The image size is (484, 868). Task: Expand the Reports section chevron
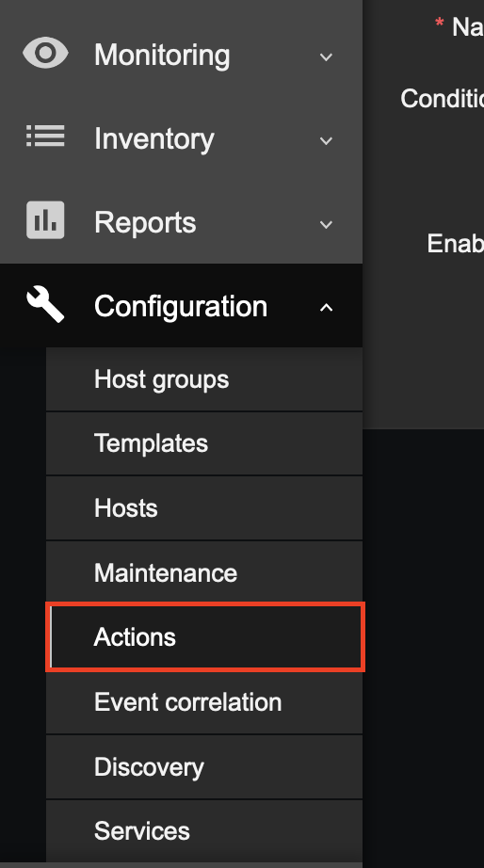click(x=326, y=224)
